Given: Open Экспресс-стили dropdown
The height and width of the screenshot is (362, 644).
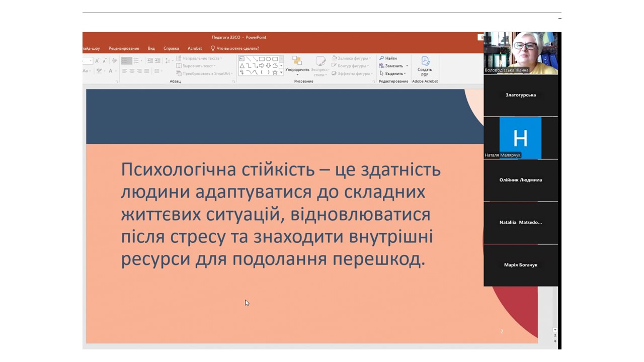Looking at the screenshot, I should click(x=320, y=66).
